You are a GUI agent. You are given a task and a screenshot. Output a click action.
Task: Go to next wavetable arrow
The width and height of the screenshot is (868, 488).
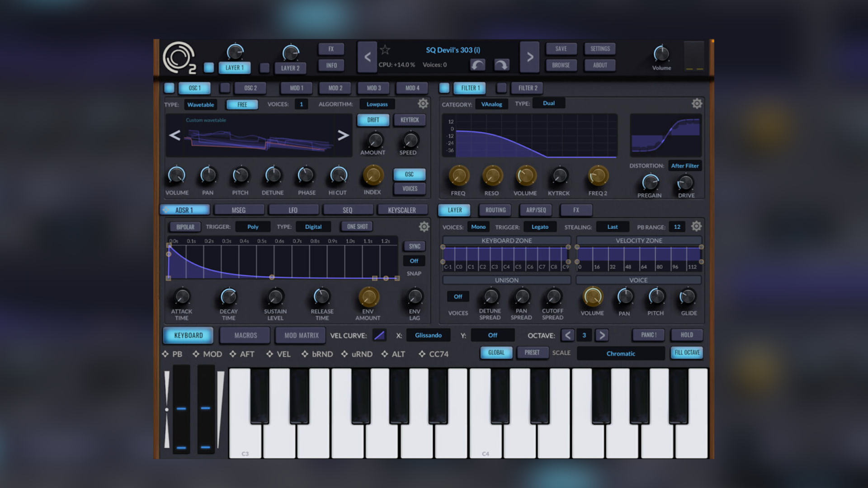[343, 135]
